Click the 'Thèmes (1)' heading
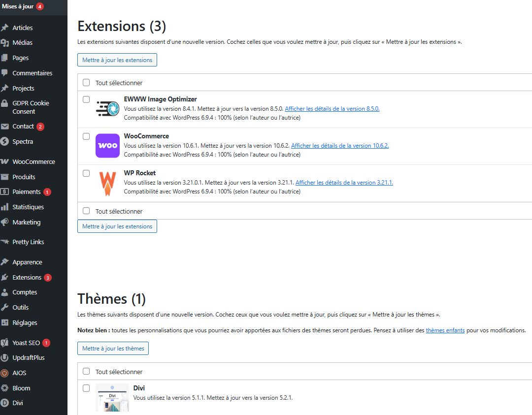Image resolution: width=532 pixels, height=415 pixels. click(x=111, y=299)
